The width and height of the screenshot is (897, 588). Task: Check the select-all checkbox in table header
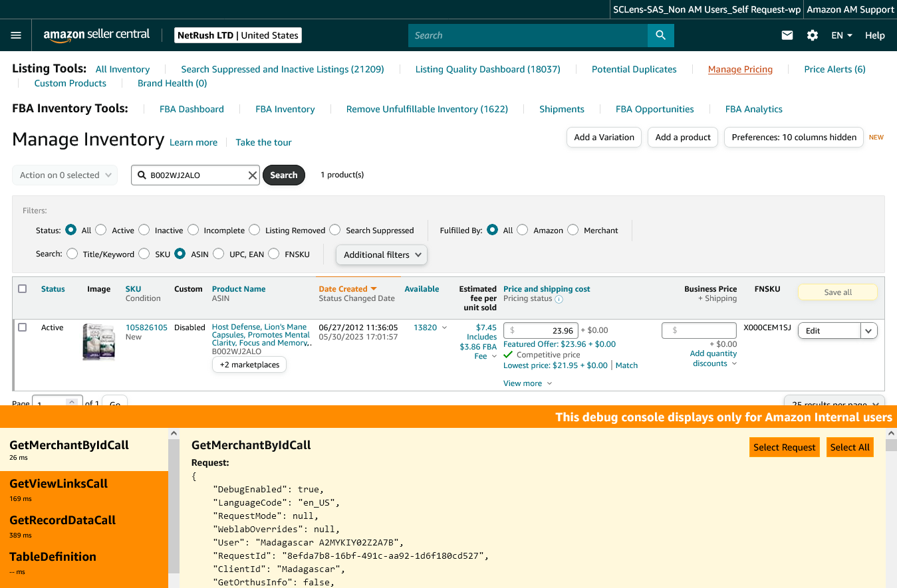23,289
